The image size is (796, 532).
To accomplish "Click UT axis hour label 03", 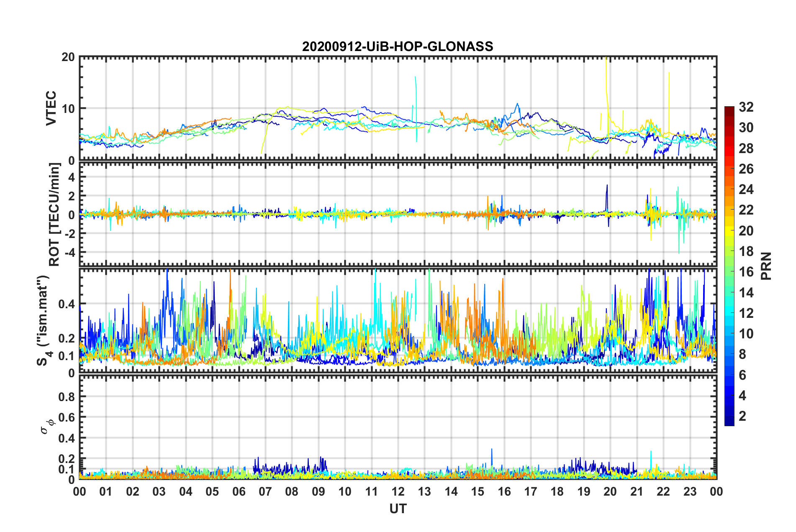I will 159,491.
